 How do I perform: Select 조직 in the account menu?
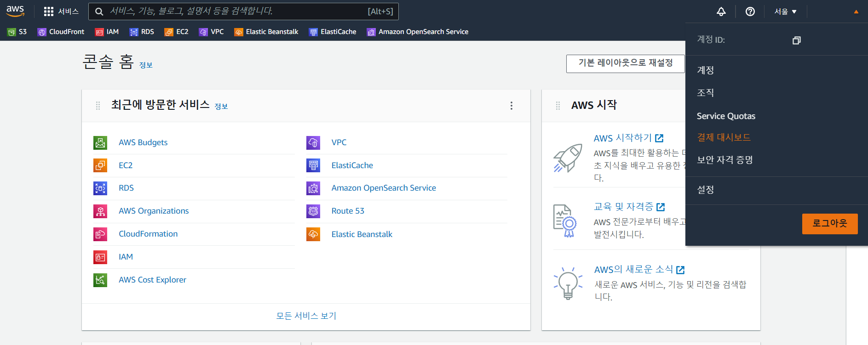click(705, 92)
